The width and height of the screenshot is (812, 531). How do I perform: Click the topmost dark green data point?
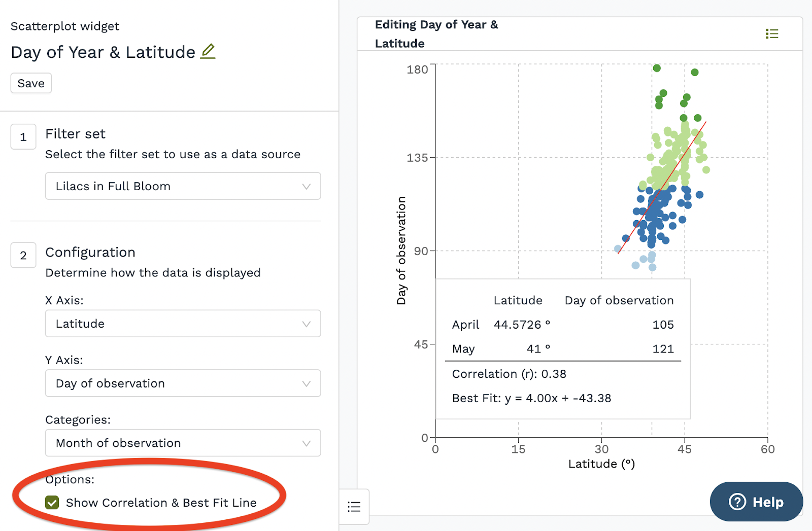(x=657, y=68)
